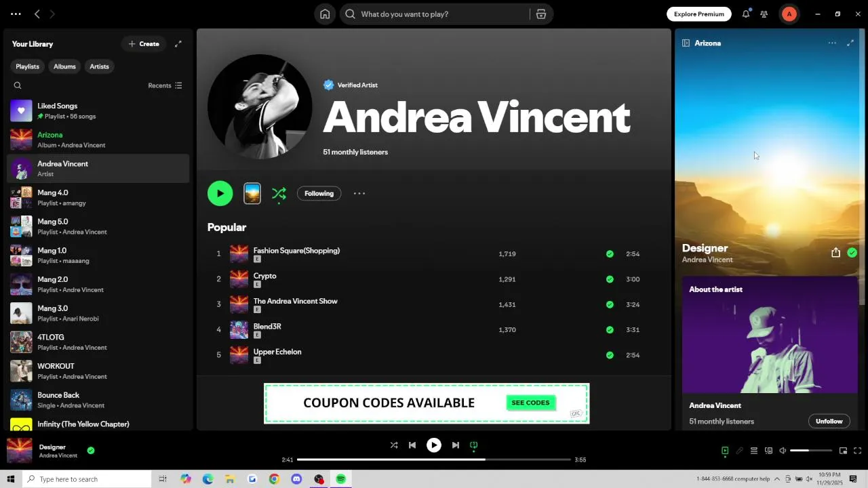This screenshot has height=488, width=868.
Task: Play Andrea Vincent with green play button
Action: click(220, 193)
